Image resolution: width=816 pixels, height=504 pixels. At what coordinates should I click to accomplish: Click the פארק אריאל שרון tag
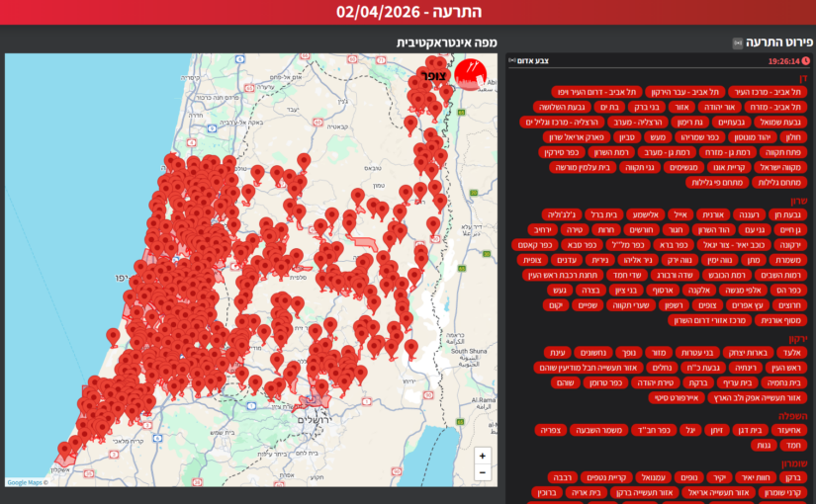tap(576, 137)
